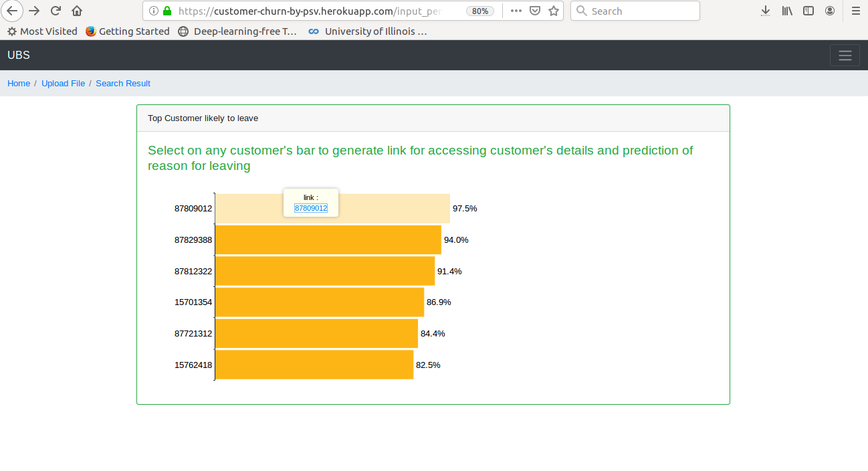Open the Firefox application menu
Screen dimensions: 868x471
pos(856,11)
